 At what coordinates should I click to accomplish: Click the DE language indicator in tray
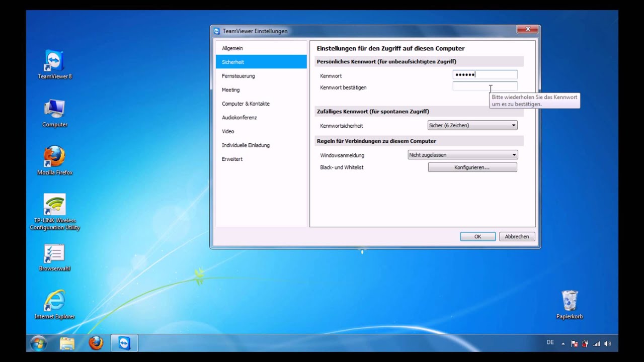coord(550,342)
